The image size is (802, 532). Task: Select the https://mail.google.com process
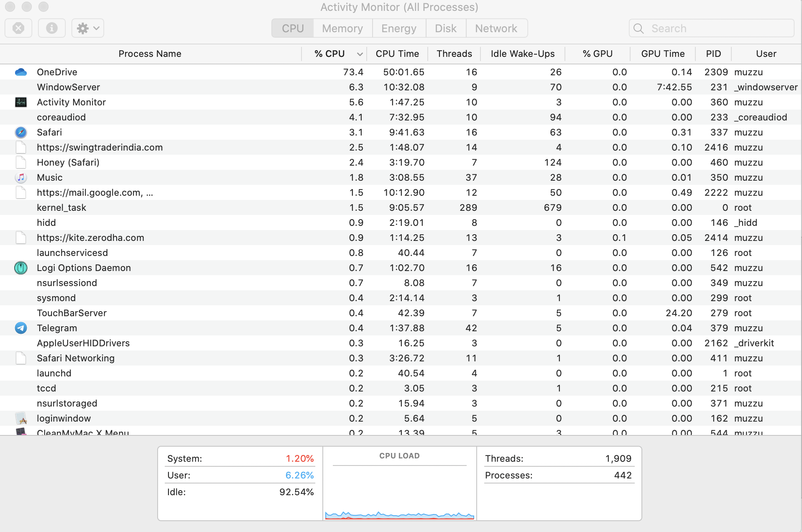coord(95,192)
